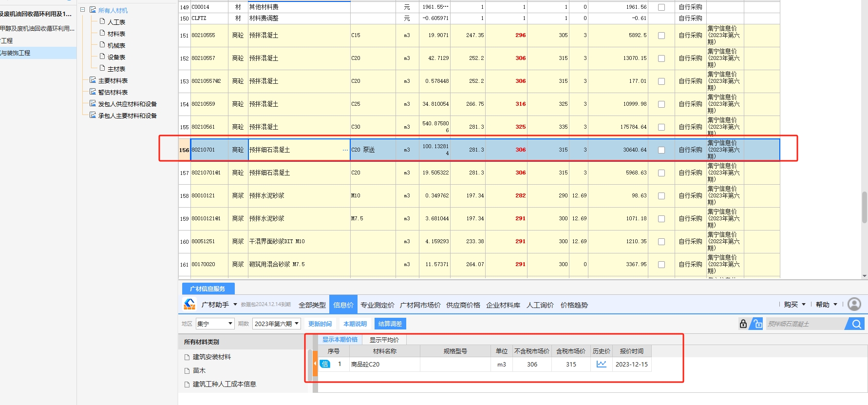Click the 发包人供应材料和设备 report icon

(x=93, y=103)
